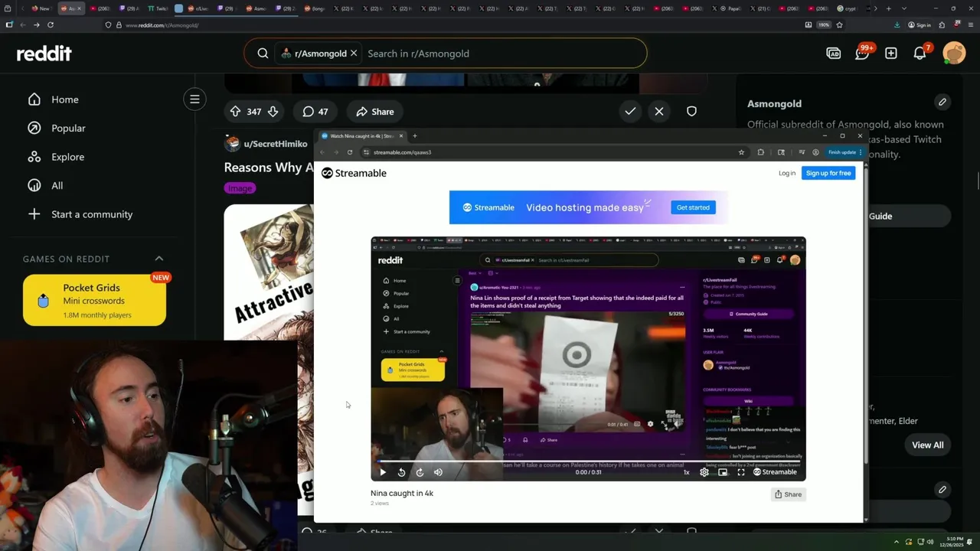Click Sign up for free

(x=828, y=173)
